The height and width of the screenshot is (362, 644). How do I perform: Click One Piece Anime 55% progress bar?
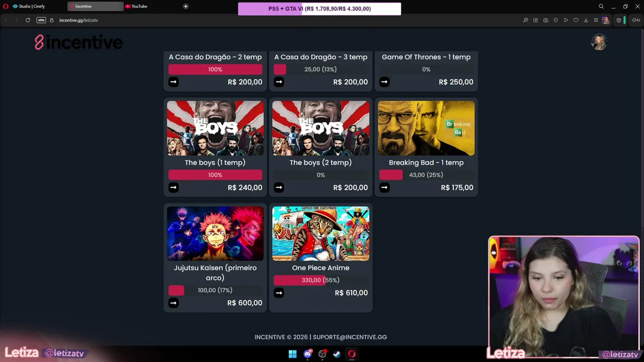321,280
